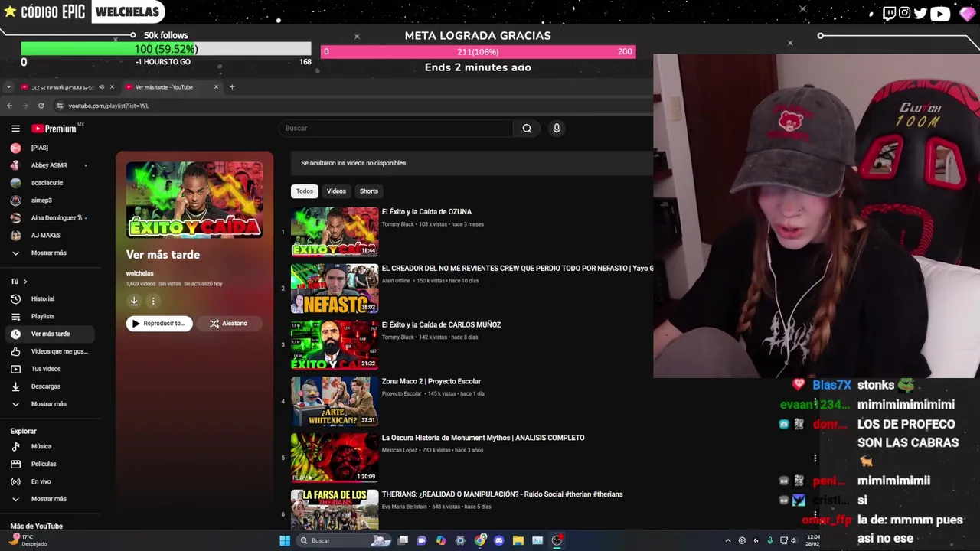Viewport: 980px width, 551px height.
Task: Open the NEFASTO video thumbnail
Action: [335, 289]
